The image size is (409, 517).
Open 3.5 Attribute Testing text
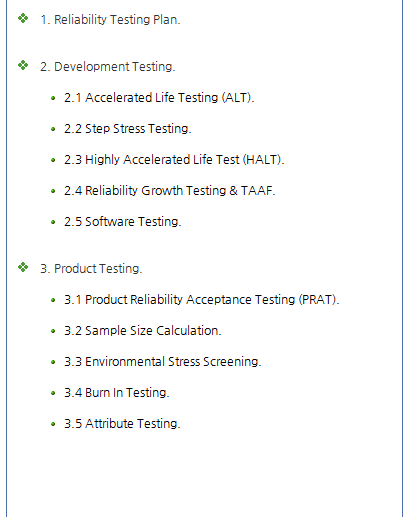(x=122, y=424)
